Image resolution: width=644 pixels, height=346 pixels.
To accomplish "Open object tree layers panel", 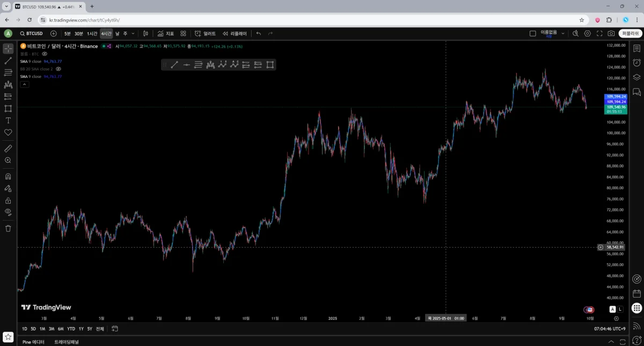I will tap(636, 77).
